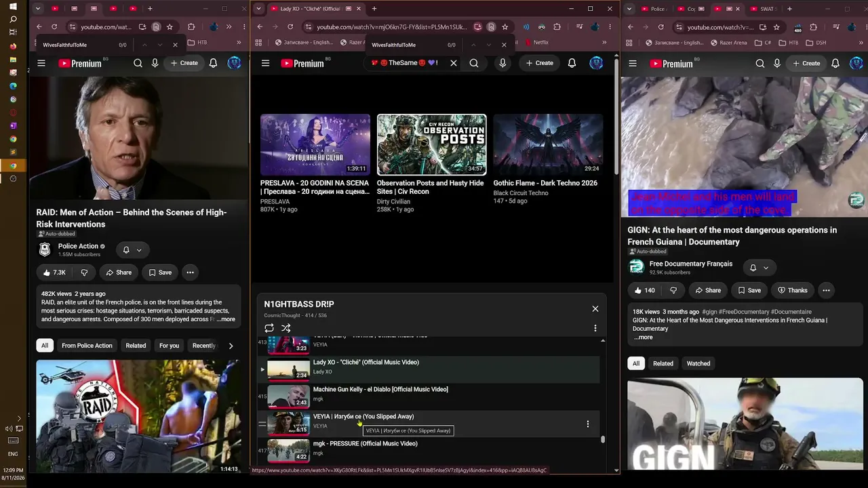This screenshot has height=488, width=868.
Task: Play Machine Gun Kelly - el Diablo from playlist
Action: point(428,396)
